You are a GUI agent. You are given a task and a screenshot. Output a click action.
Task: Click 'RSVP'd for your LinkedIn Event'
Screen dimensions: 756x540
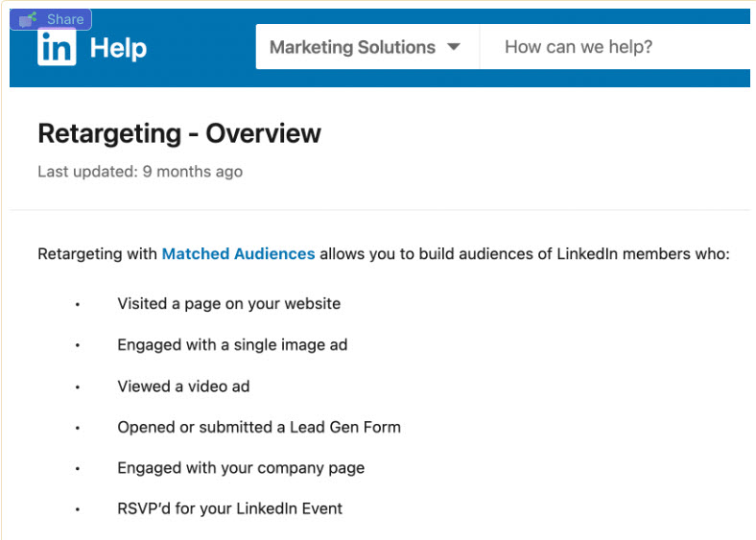[230, 508]
